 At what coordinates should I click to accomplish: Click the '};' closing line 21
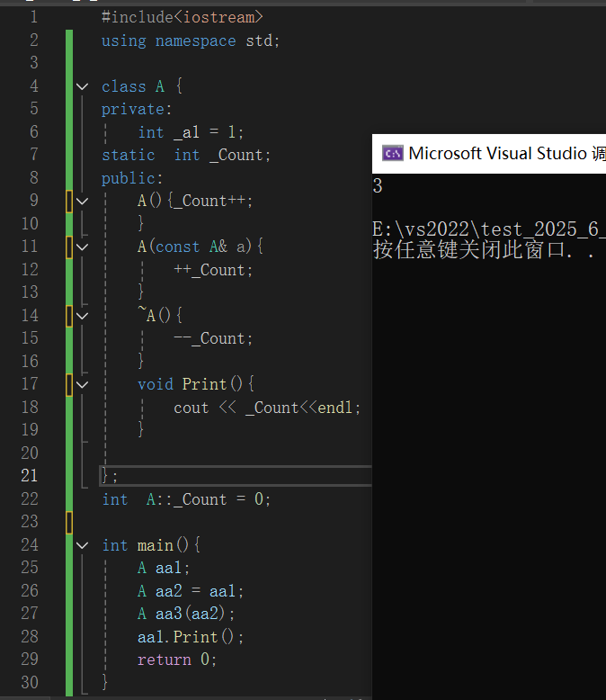(110, 475)
